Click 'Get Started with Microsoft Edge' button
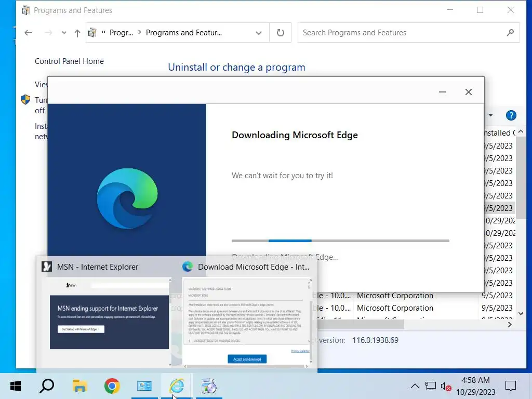Screen dimensions: 532x399 [x=81, y=329]
